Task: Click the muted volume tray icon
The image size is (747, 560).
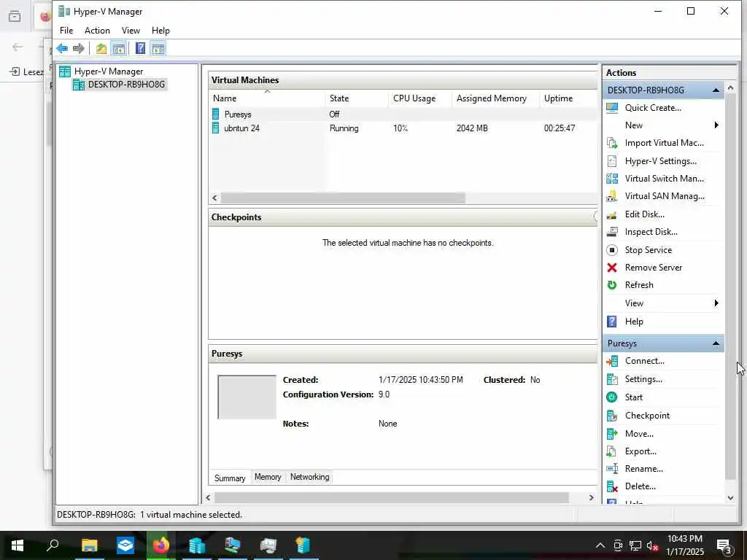Action: point(653,545)
